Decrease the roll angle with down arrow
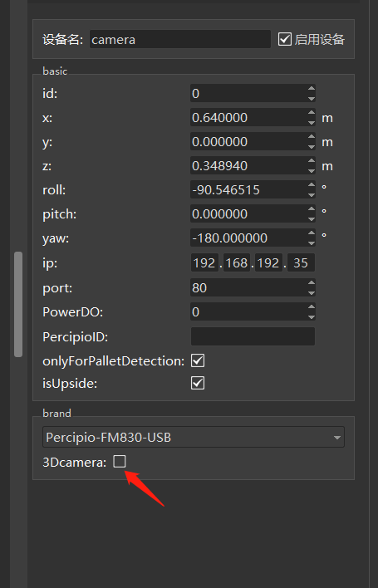 click(312, 194)
